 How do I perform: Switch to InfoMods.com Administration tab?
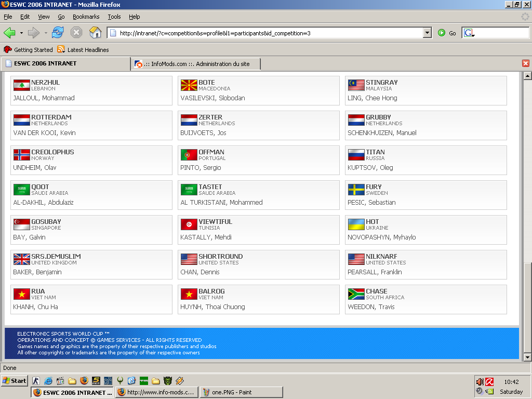click(196, 64)
